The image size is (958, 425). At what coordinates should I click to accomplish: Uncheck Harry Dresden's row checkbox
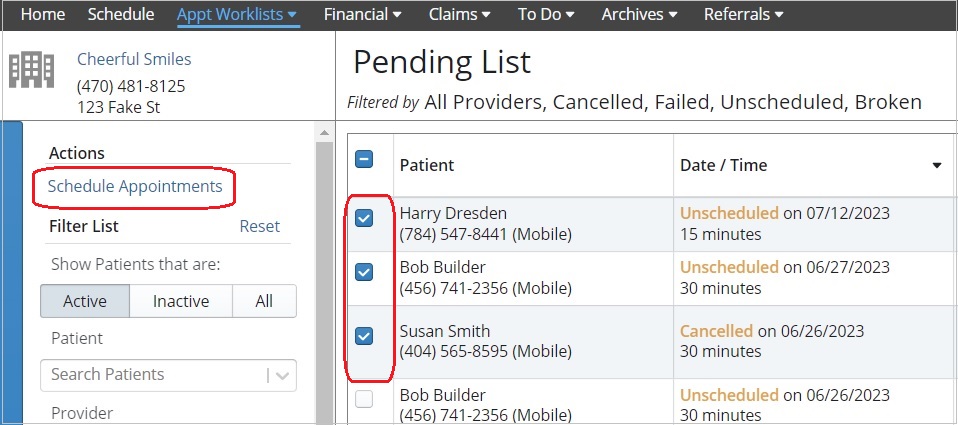[x=364, y=218]
